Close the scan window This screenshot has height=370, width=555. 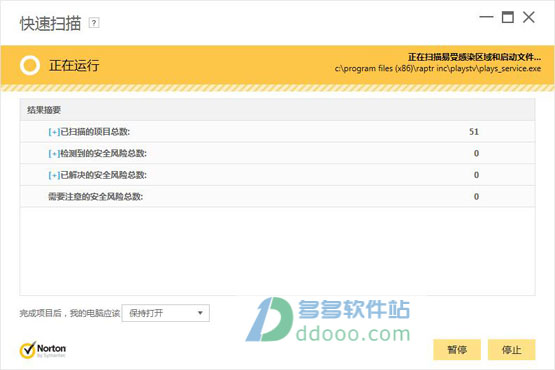point(529,17)
